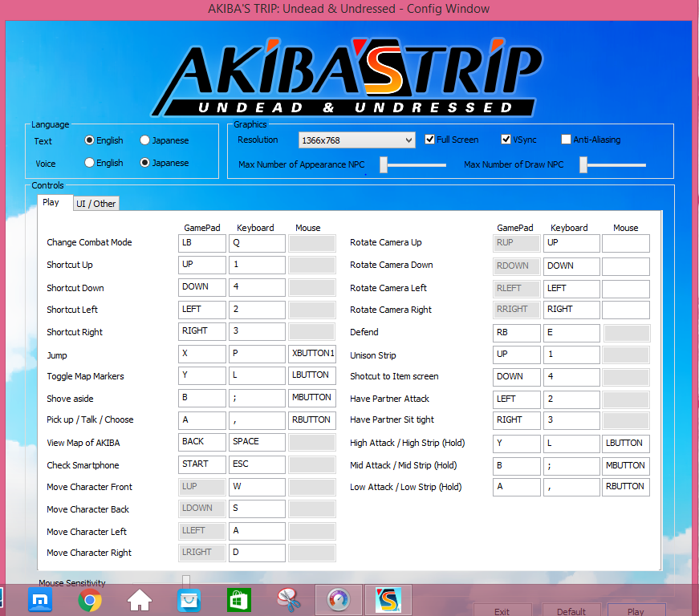
Task: Select the Keyboard field for Rotate Camera Left
Action: (571, 289)
